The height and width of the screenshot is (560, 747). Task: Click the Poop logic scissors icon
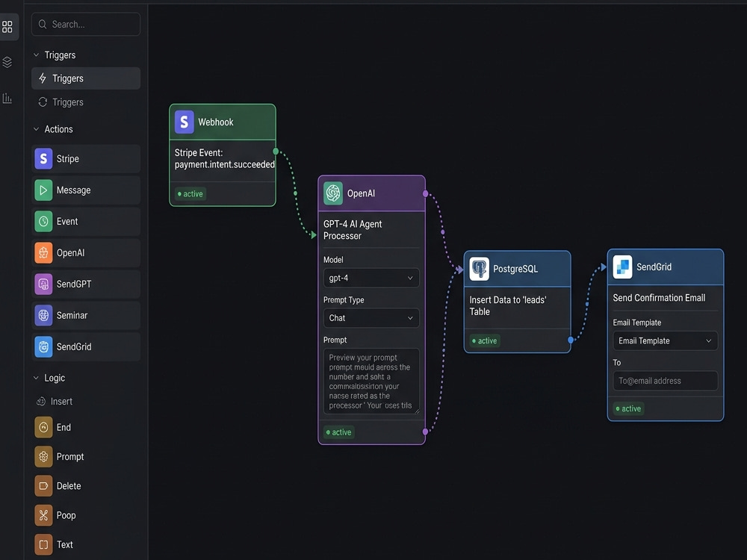click(x=43, y=515)
